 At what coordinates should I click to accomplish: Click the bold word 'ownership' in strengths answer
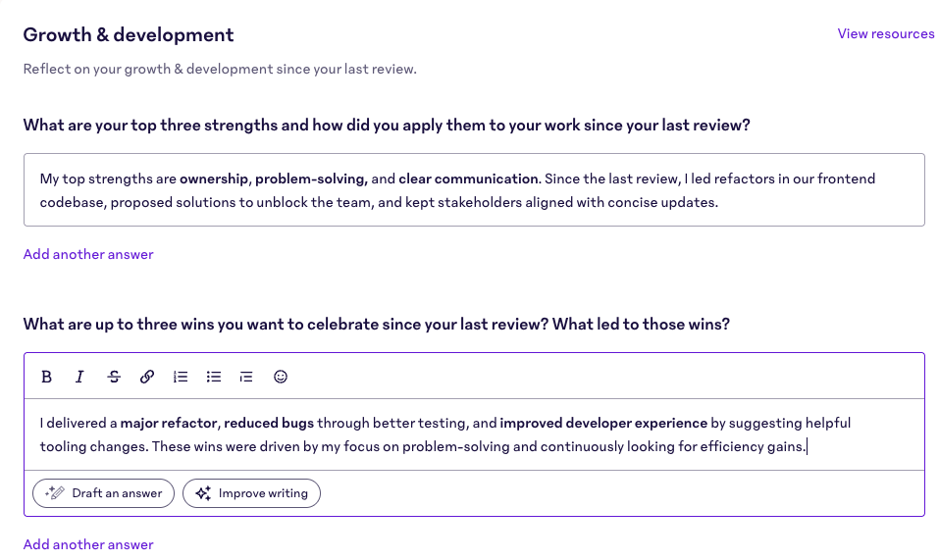point(214,179)
